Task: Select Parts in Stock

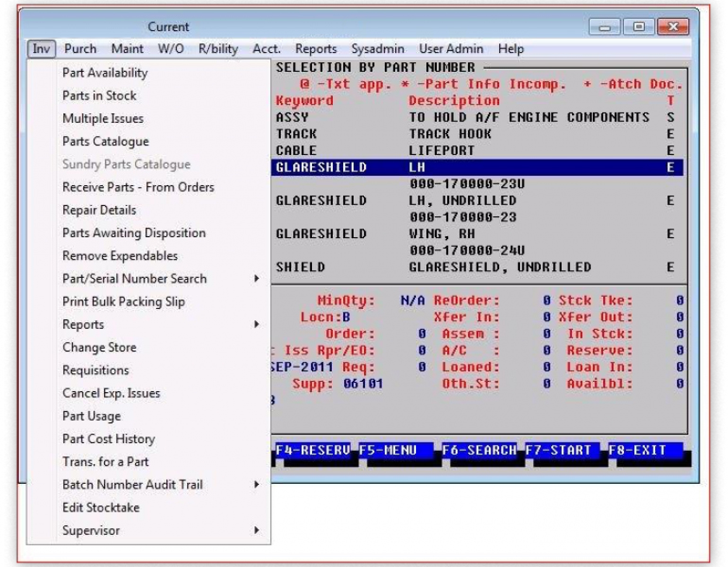Action: click(99, 95)
